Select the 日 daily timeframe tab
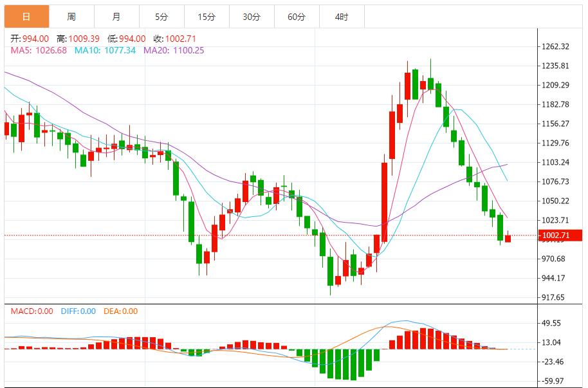 (x=26, y=17)
